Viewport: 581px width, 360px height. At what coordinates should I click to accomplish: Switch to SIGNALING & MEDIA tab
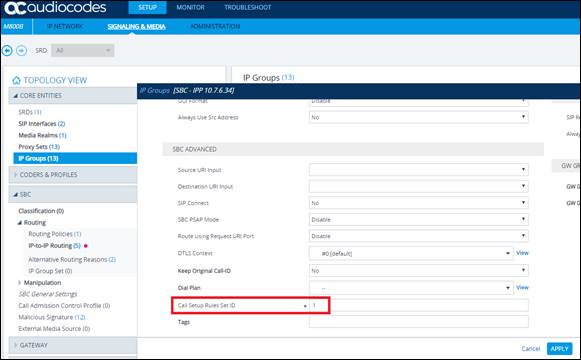coord(136,26)
